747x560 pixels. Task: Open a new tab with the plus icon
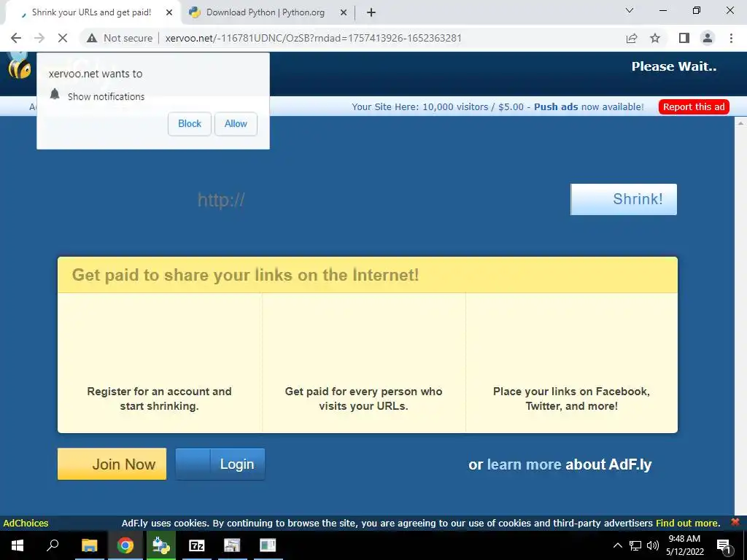coord(371,13)
